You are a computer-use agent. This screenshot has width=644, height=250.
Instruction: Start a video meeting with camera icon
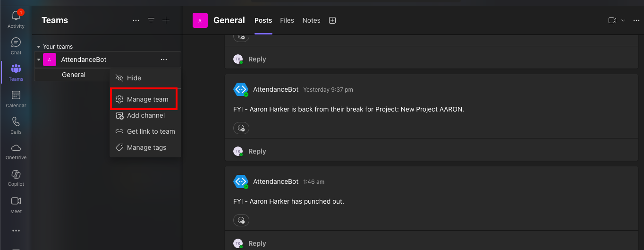pyautogui.click(x=612, y=20)
